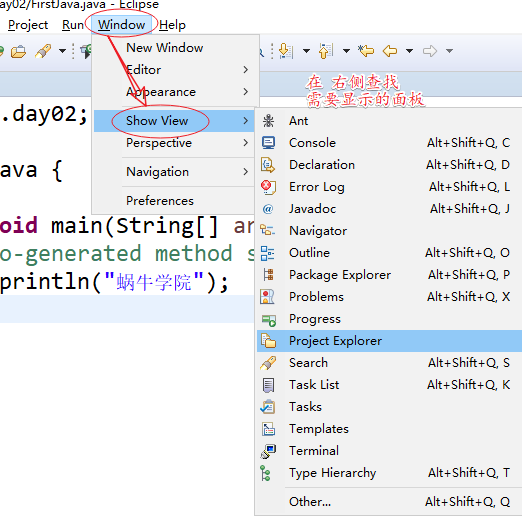The height and width of the screenshot is (518, 522).
Task: Click the Ant view icon
Action: [268, 121]
